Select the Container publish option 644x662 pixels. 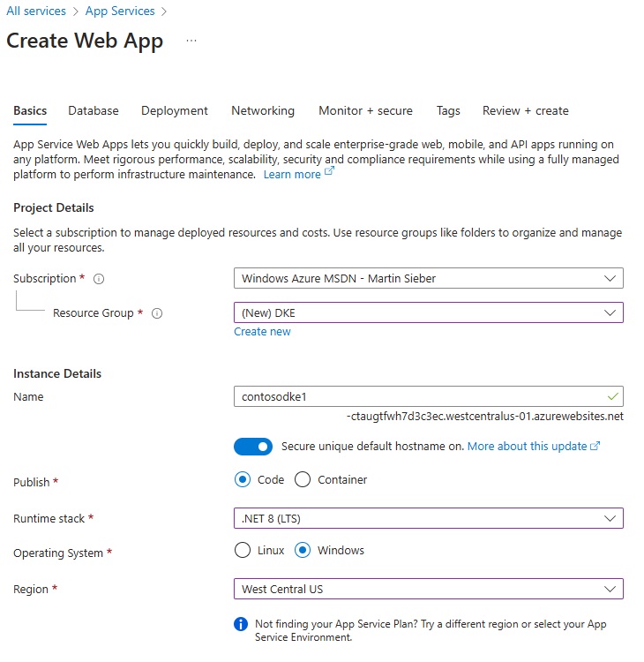click(303, 480)
